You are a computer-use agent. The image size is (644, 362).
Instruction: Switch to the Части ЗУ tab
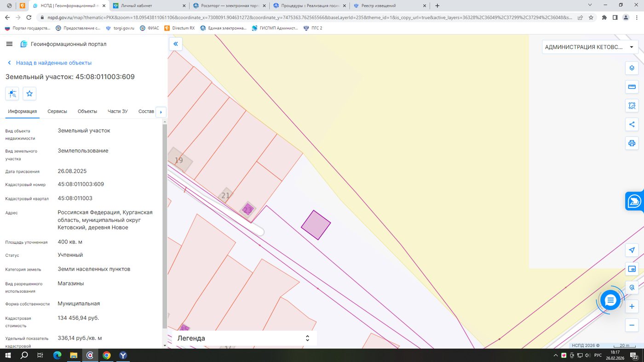pos(118,112)
